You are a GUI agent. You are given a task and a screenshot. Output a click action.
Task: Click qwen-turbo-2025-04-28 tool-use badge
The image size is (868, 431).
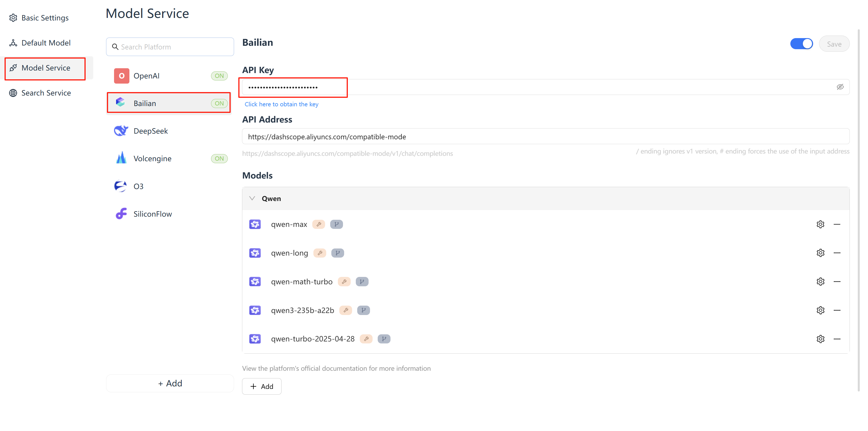pos(366,339)
